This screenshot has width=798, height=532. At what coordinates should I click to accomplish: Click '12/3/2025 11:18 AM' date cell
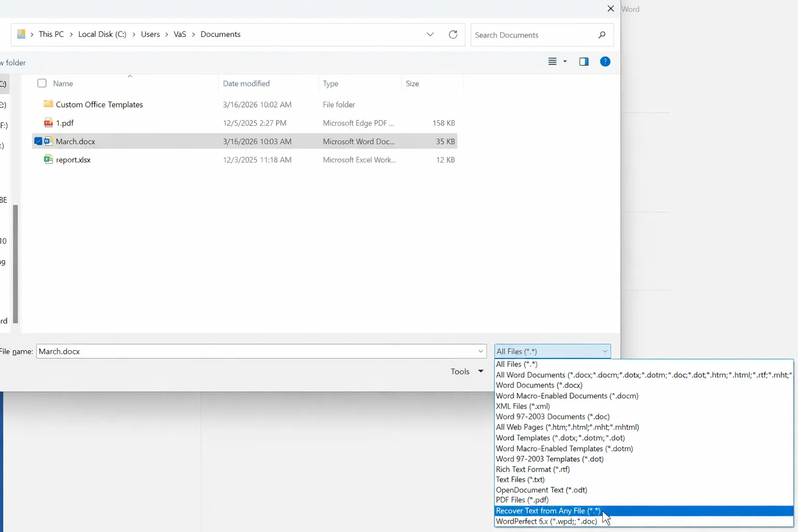click(x=257, y=160)
